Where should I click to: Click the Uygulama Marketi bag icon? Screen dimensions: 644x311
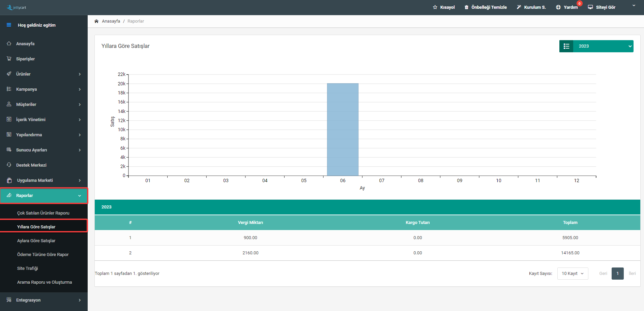(9, 180)
